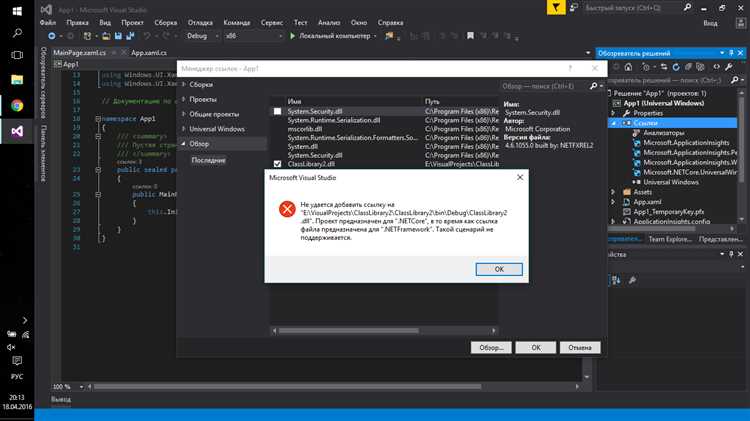
Task: Click the sync with active document icon
Action: tap(663, 67)
